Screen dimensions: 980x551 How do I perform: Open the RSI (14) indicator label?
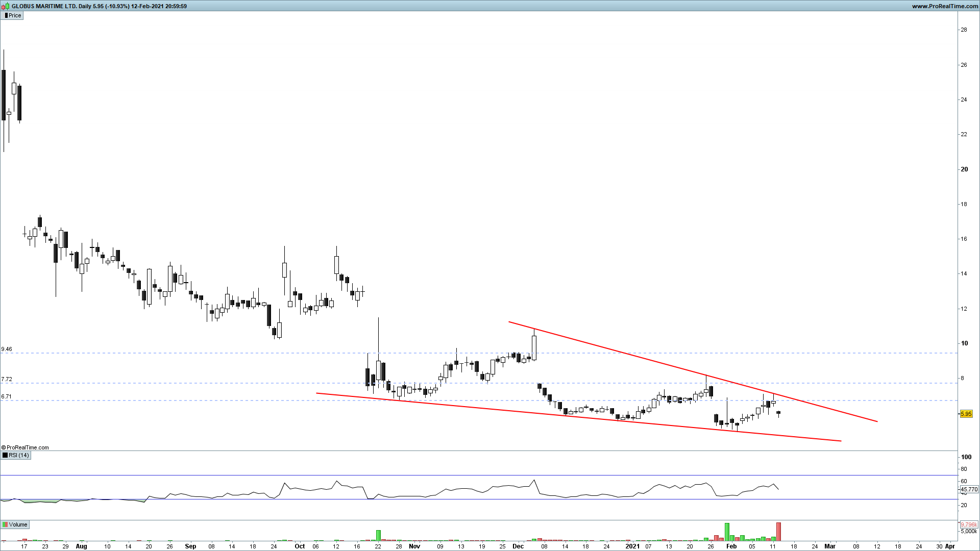[19, 455]
